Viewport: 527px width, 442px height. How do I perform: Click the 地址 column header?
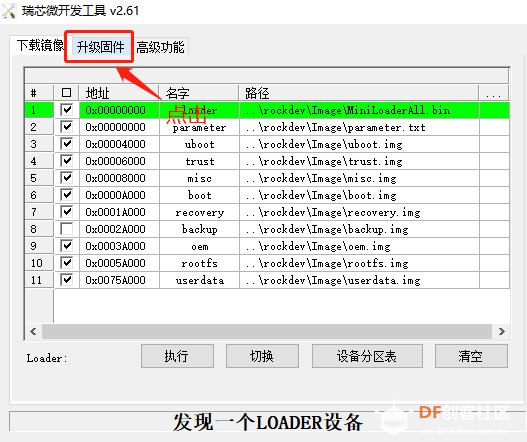point(119,93)
